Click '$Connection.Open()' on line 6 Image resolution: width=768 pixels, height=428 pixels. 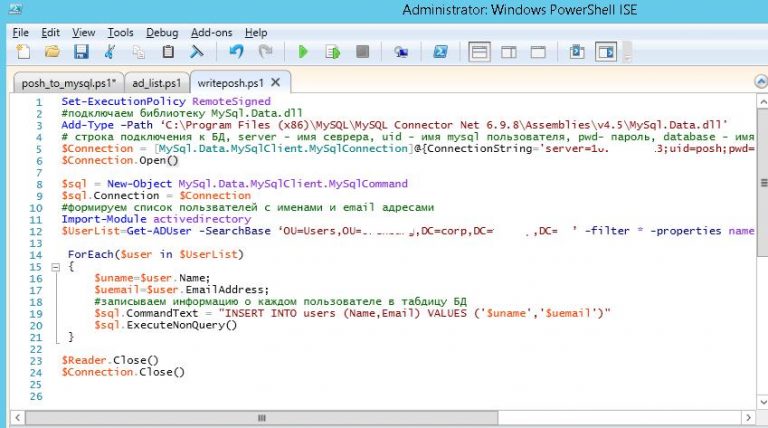pyautogui.click(x=120, y=160)
